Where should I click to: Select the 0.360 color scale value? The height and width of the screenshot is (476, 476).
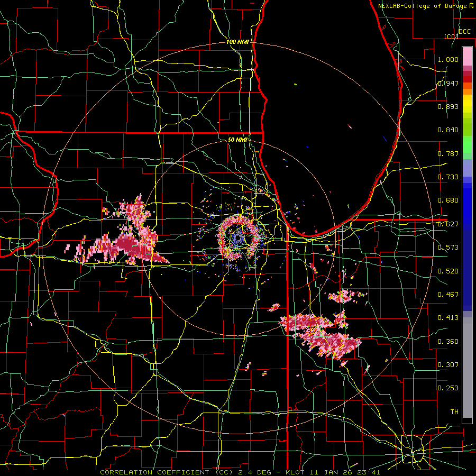click(x=448, y=342)
